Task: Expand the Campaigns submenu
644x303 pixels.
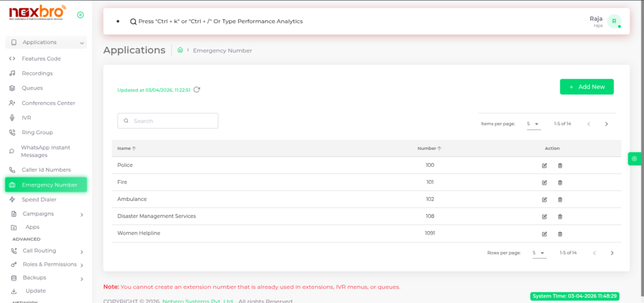Action: click(x=82, y=214)
